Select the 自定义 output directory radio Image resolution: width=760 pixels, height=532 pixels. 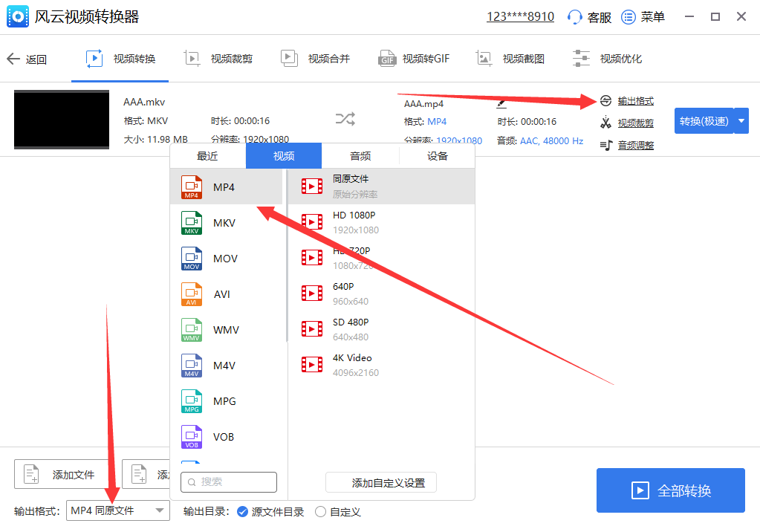[320, 512]
